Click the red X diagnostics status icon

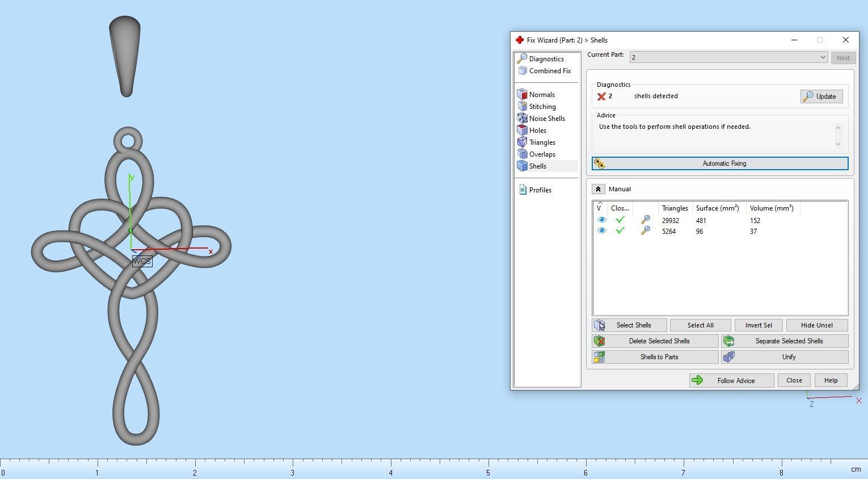point(601,96)
